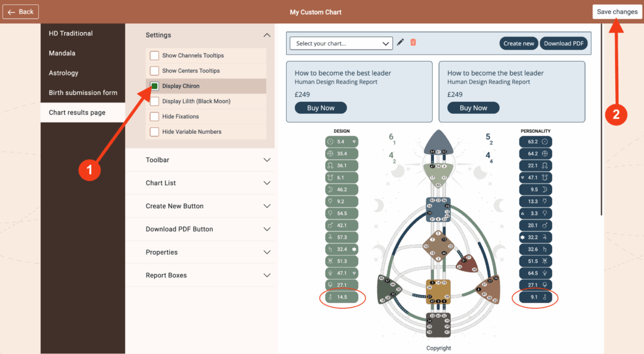Click the preview panel vertical scrollbar
644x354 pixels.
pyautogui.click(x=602, y=119)
